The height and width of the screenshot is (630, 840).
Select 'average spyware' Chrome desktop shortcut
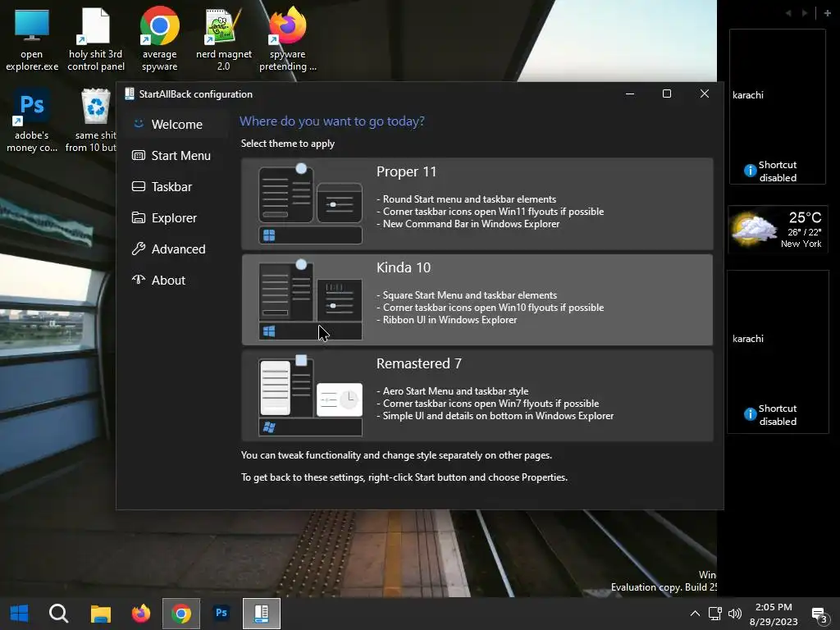(x=160, y=40)
